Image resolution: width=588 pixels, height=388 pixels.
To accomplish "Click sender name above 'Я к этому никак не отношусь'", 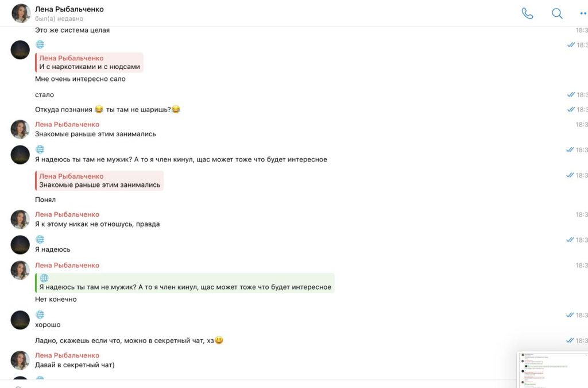I will pyautogui.click(x=67, y=214).
